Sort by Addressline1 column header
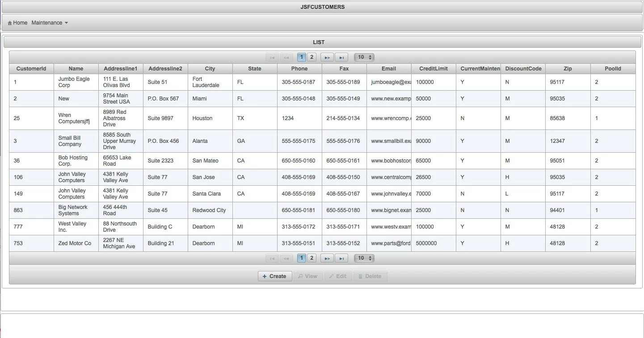The height and width of the screenshot is (338, 644). click(121, 69)
